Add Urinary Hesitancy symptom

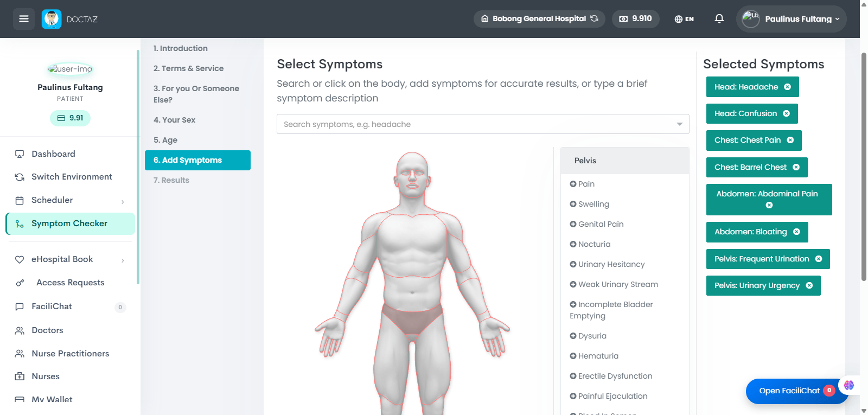tap(607, 264)
